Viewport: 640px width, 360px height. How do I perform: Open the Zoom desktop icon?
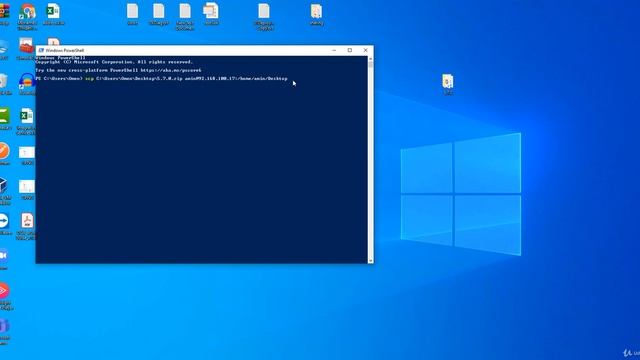click(x=3, y=256)
